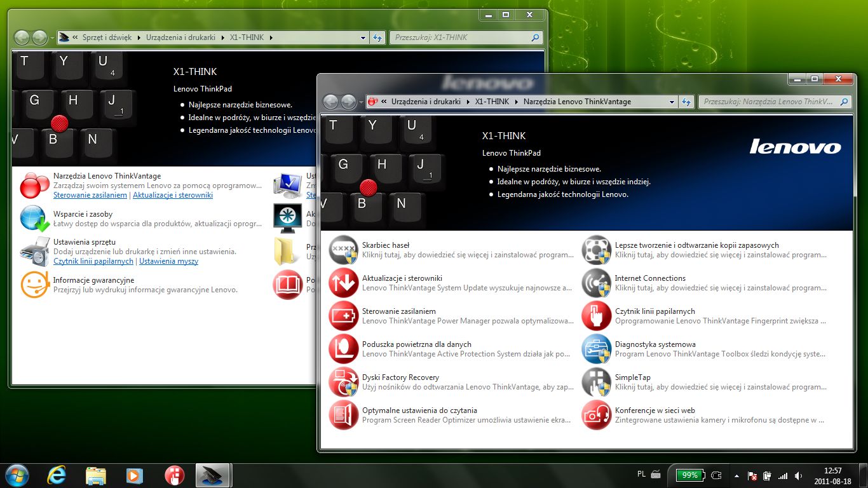The image size is (868, 488).
Task: Open the SimpleTap icon in ThinkVantage window
Action: click(x=597, y=382)
